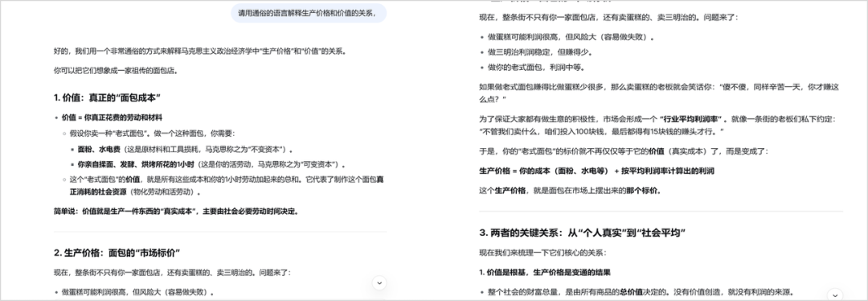This screenshot has width=868, height=301.
Task: Click bullet starting 整个社会的财富总量
Action: click(x=641, y=291)
